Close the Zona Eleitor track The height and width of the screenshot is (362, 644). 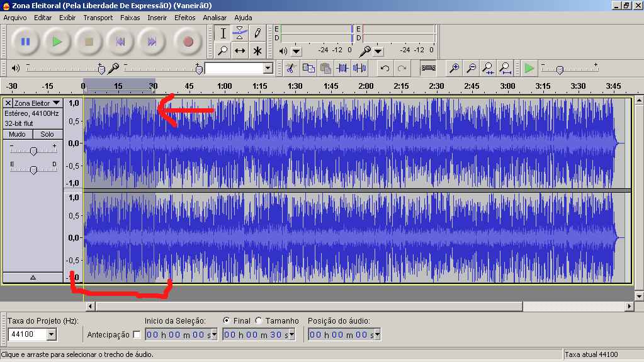pyautogui.click(x=8, y=103)
